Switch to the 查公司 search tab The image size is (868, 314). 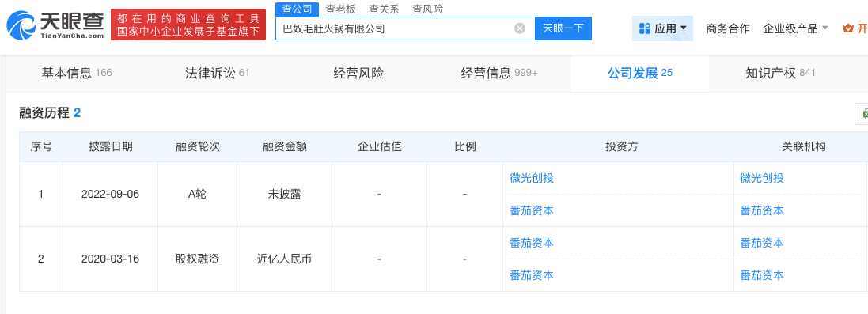[x=297, y=9]
